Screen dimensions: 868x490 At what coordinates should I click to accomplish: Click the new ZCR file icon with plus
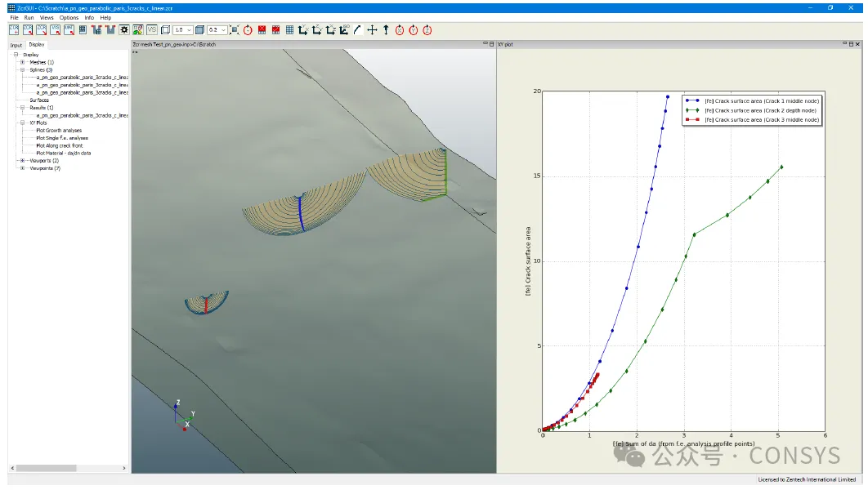(14, 30)
